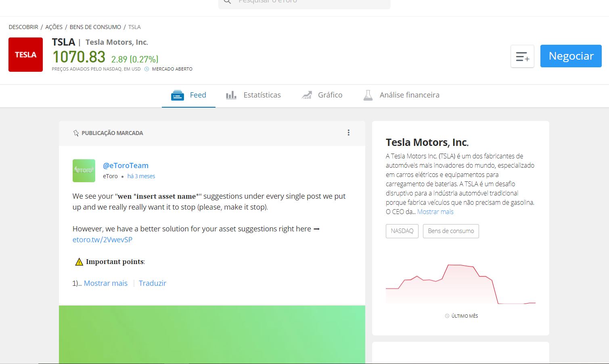Click the Negociar button
Screen dimensions: 609x364
571,56
